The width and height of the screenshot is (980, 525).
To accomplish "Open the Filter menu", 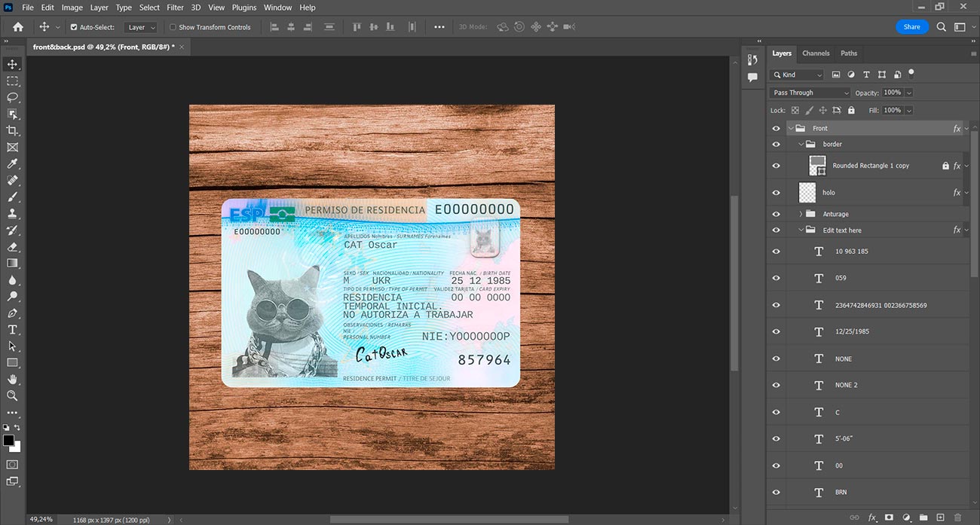I will (x=175, y=8).
